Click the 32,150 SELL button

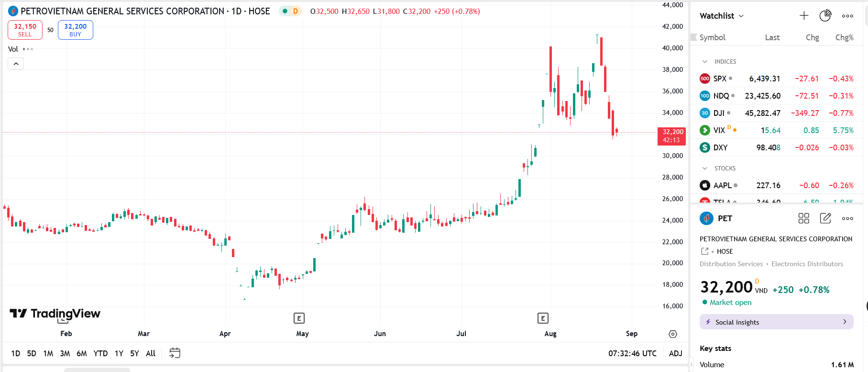[25, 30]
